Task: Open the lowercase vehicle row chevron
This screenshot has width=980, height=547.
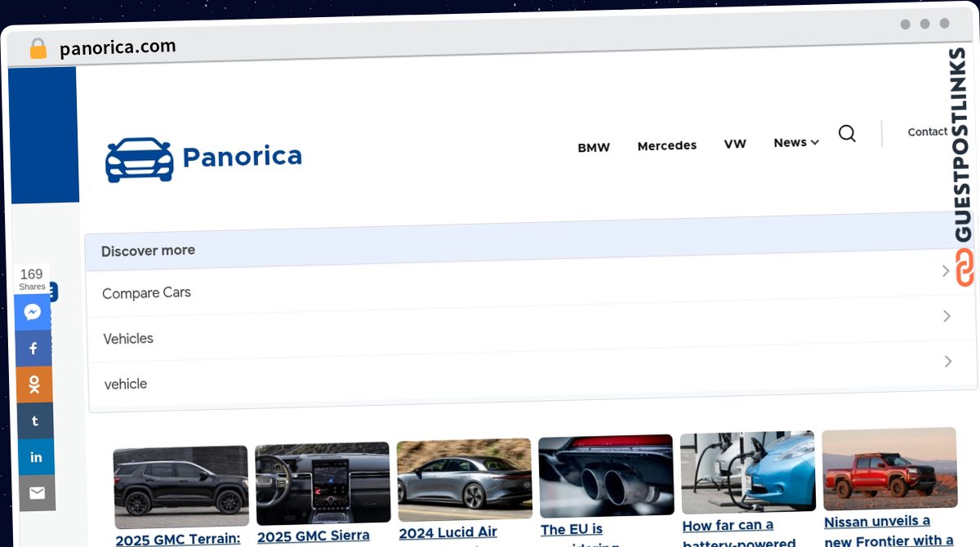Action: tap(948, 361)
